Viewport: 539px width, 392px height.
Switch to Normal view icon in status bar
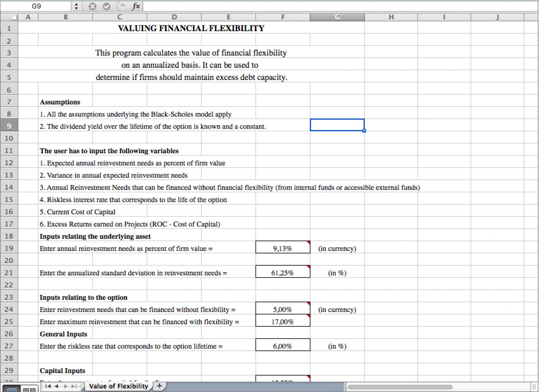[x=12, y=389]
